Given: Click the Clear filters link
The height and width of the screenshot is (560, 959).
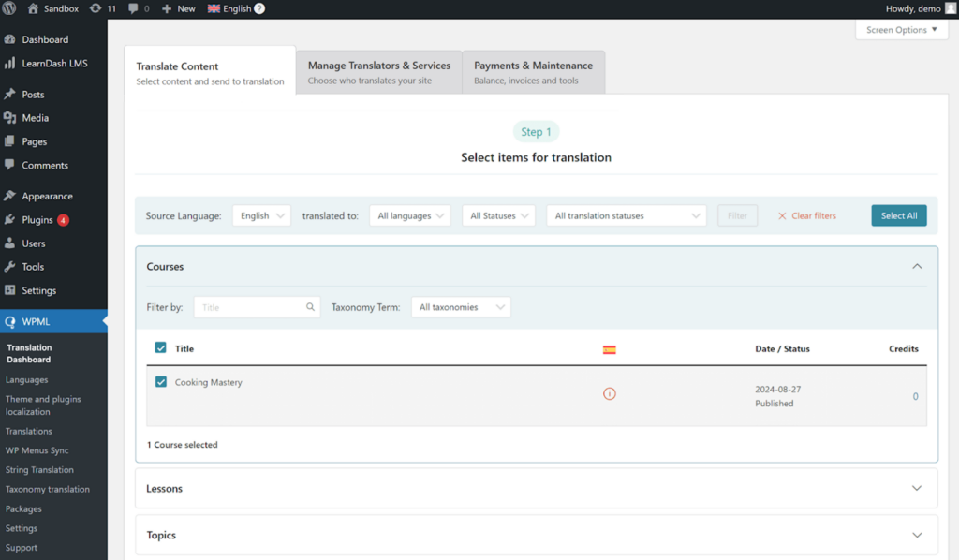Looking at the screenshot, I should (x=806, y=215).
